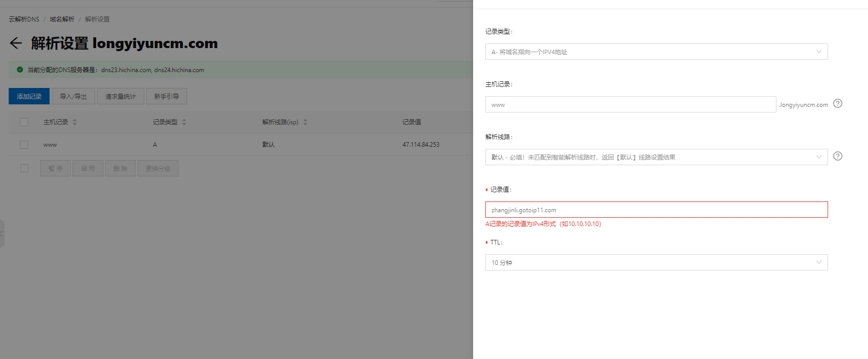
Task: Click the 添加记录 button
Action: tap(29, 96)
